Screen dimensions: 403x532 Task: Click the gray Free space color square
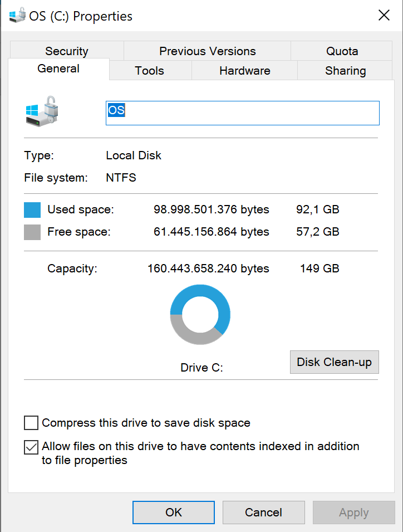tap(32, 232)
